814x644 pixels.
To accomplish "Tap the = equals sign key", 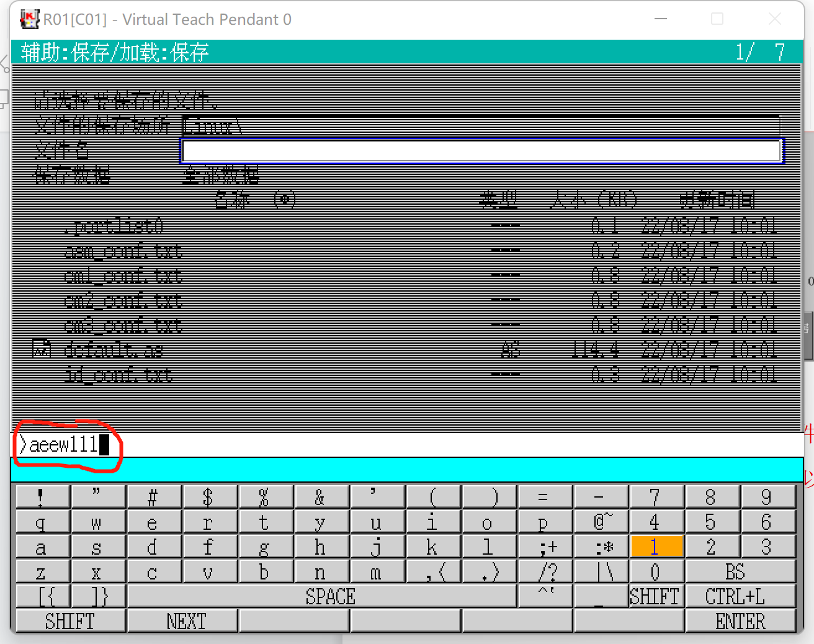I will 545,497.
